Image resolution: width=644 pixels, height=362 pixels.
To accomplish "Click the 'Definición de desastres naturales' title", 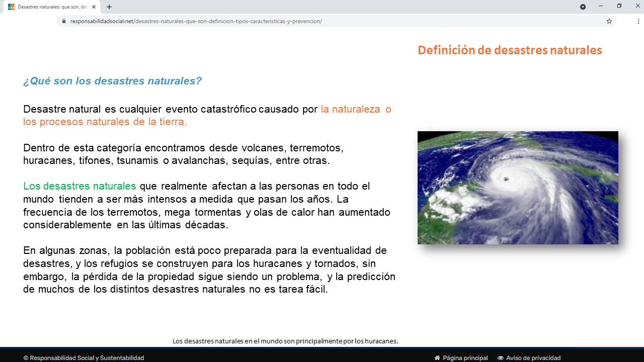I will point(510,50).
